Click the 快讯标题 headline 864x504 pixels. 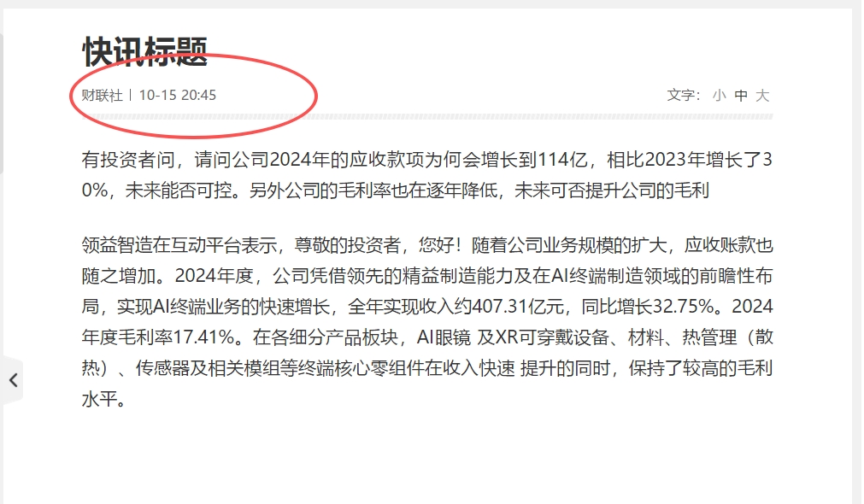(x=145, y=52)
